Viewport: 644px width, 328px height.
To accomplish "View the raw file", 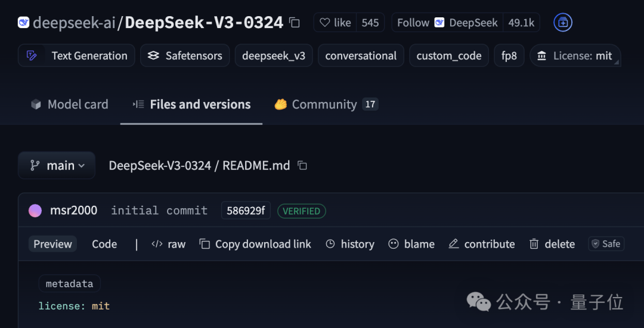I will click(x=169, y=244).
